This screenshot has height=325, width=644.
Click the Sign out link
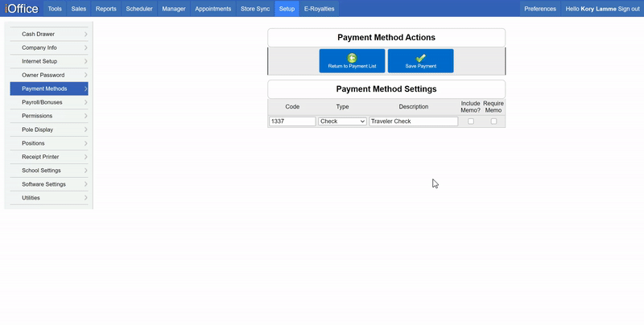coord(629,9)
